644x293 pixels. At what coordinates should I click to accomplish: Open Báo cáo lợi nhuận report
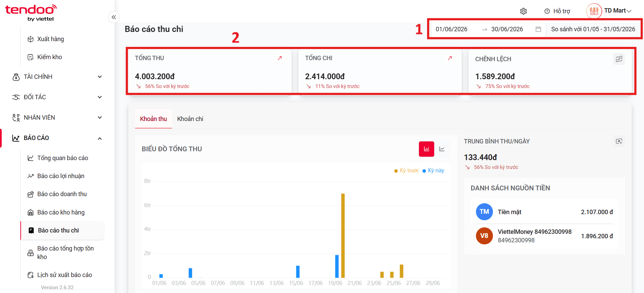point(61,176)
